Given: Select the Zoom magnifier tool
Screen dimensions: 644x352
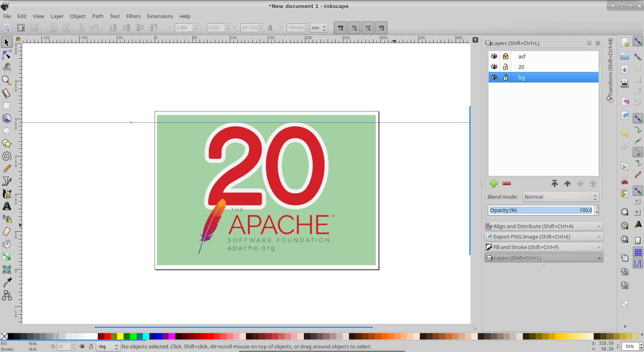Looking at the screenshot, I should (7, 80).
